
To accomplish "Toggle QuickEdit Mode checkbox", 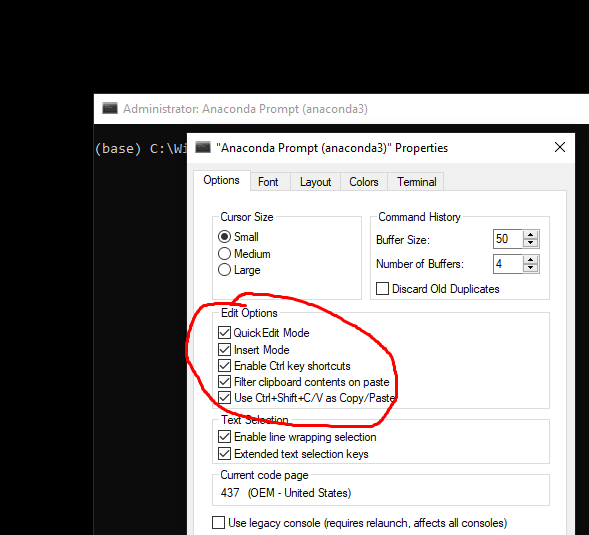I will [x=224, y=332].
